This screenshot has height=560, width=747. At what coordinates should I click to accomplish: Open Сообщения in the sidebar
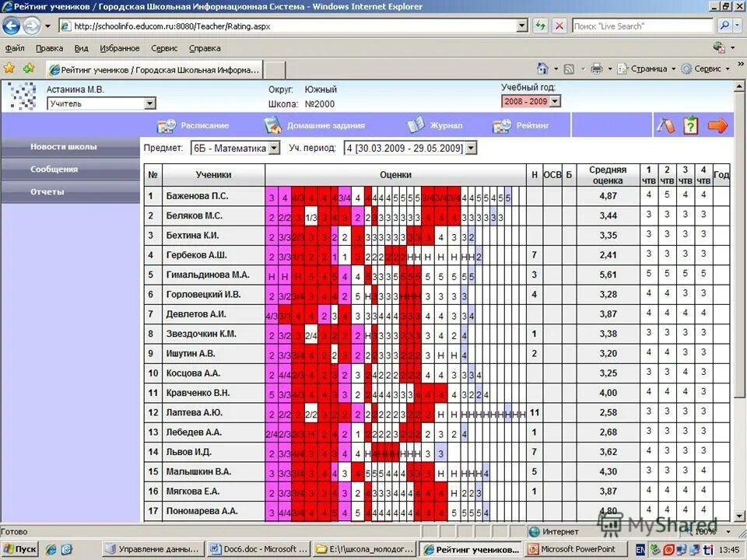69,169
